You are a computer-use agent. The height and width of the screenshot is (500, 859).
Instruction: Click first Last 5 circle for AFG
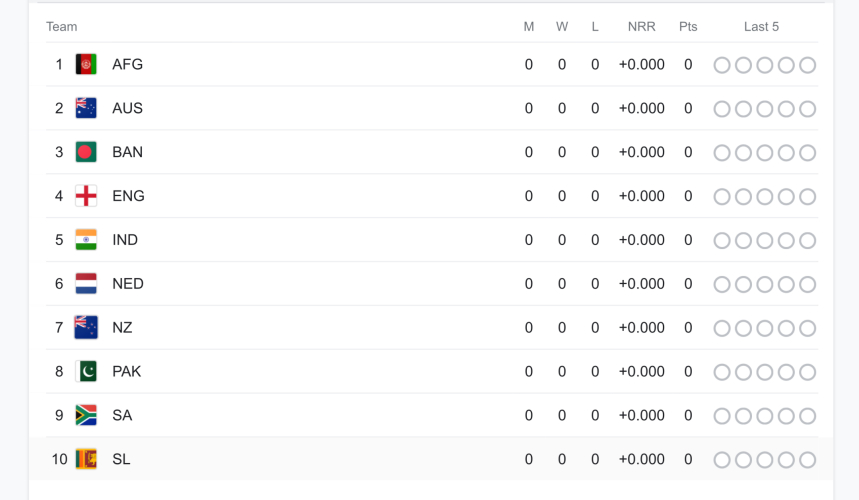722,66
